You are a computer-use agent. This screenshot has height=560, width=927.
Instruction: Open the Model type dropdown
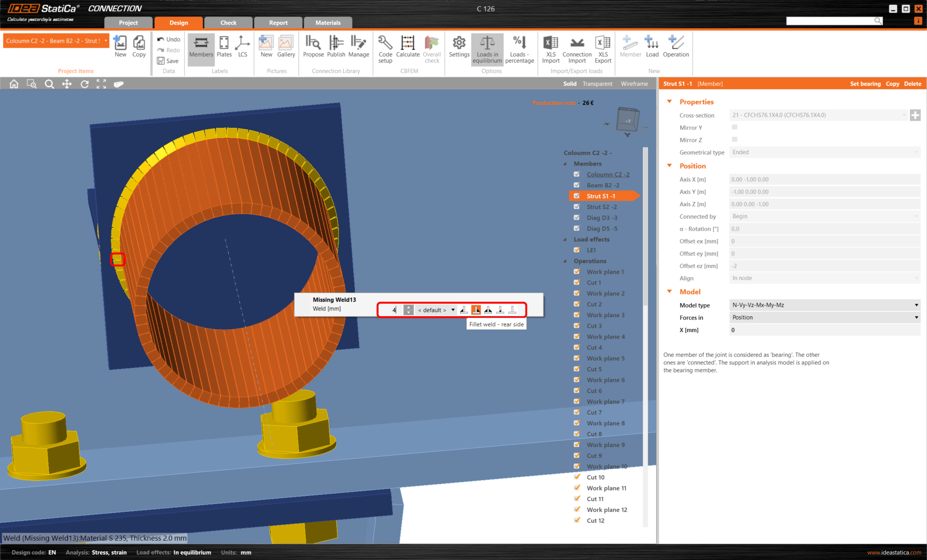(824, 305)
